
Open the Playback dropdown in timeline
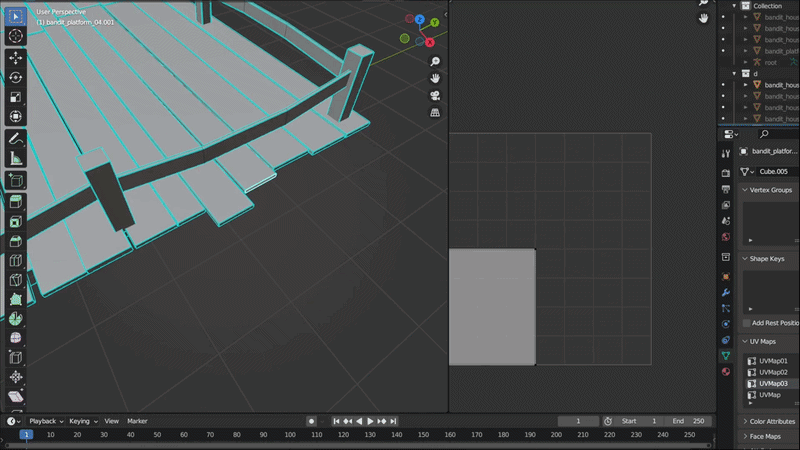tap(46, 421)
